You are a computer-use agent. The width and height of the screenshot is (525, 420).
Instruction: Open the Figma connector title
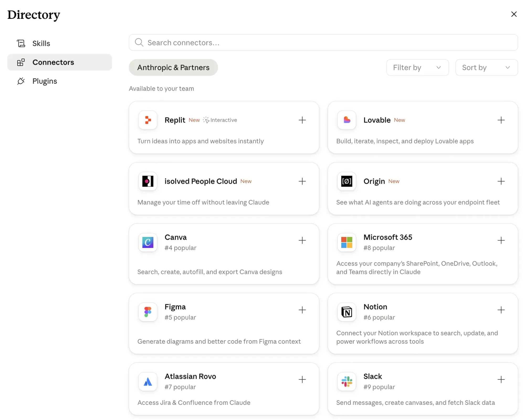point(175,307)
